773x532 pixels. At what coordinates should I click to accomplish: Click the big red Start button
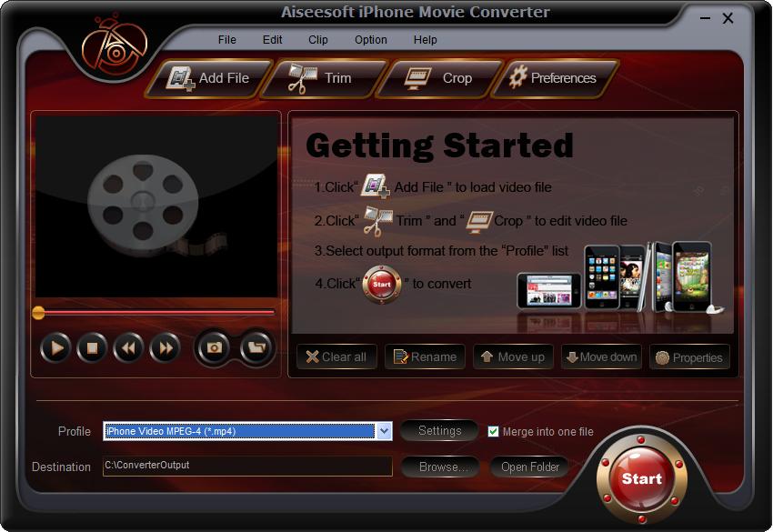(x=641, y=478)
